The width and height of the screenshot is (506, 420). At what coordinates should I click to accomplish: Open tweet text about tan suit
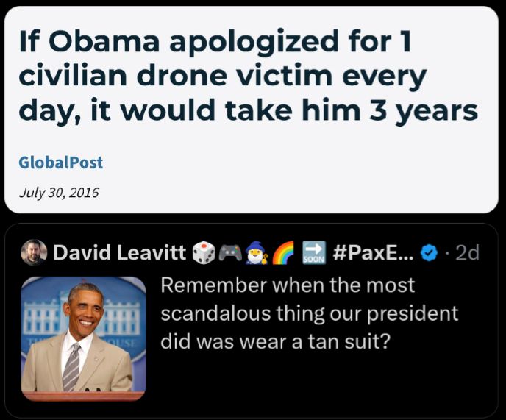tap(309, 313)
